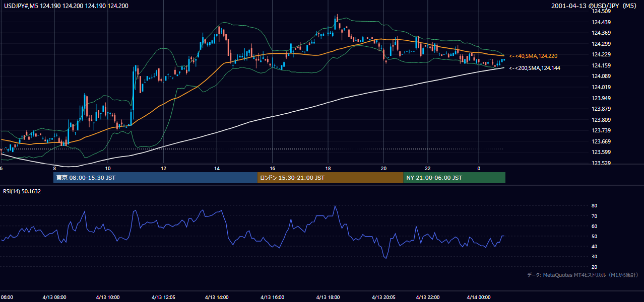Click the 123.739 price axis label

click(x=601, y=130)
